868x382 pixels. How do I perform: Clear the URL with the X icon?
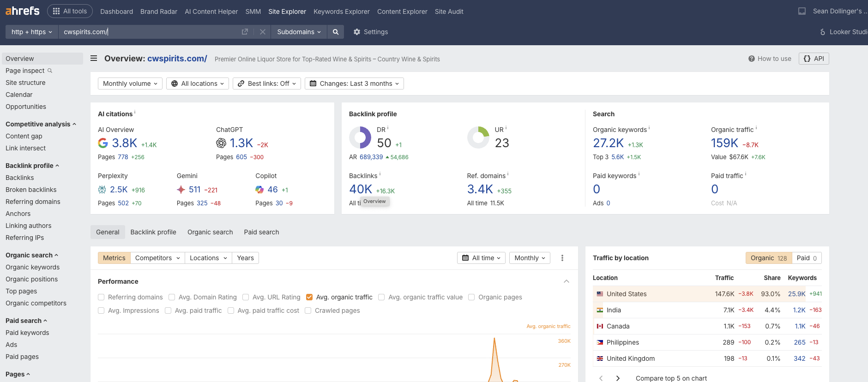pos(262,32)
